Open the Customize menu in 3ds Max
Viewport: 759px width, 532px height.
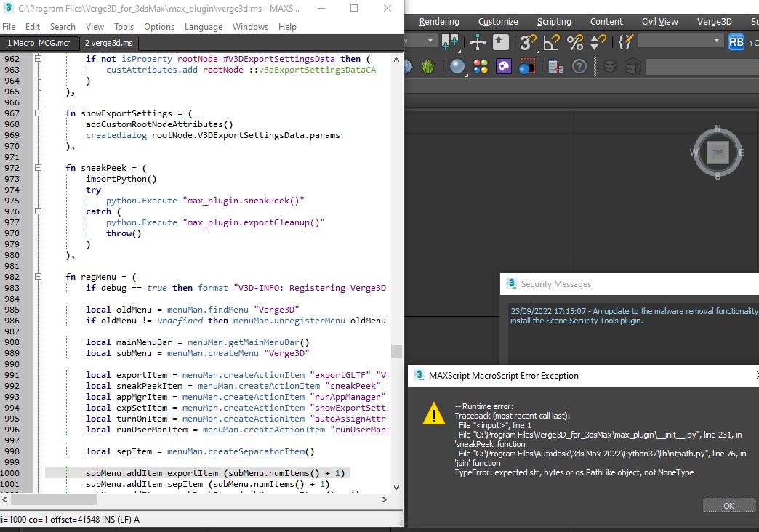click(498, 21)
